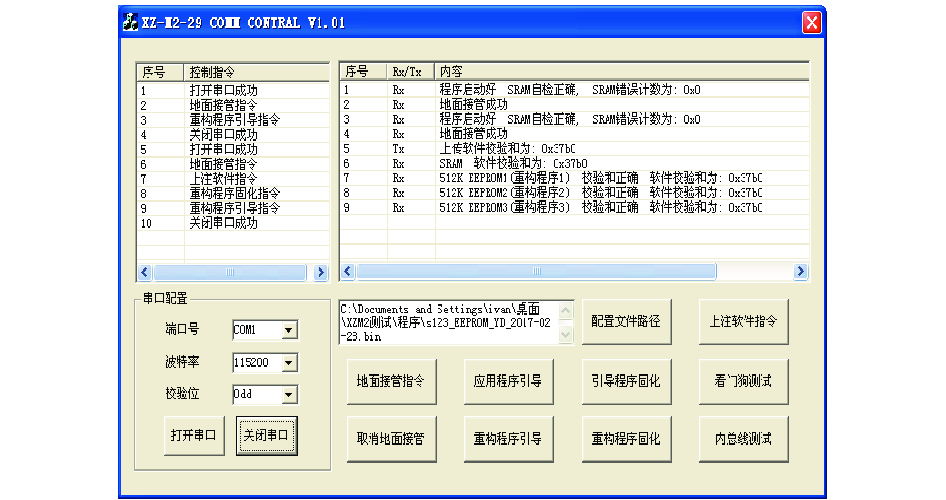
Task: Click the 应用程序引导 button
Action: tap(508, 381)
